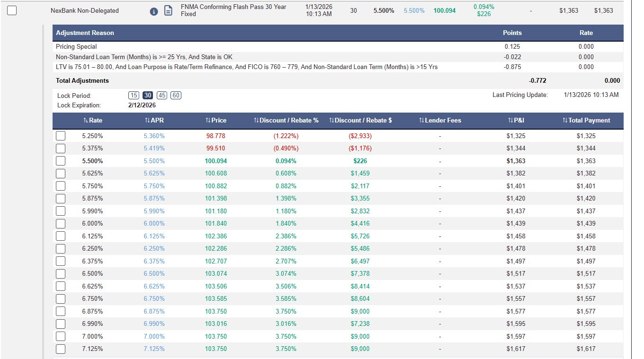Screen dimensions: 644x359
Task: Sort table by Rate column
Action: point(92,120)
